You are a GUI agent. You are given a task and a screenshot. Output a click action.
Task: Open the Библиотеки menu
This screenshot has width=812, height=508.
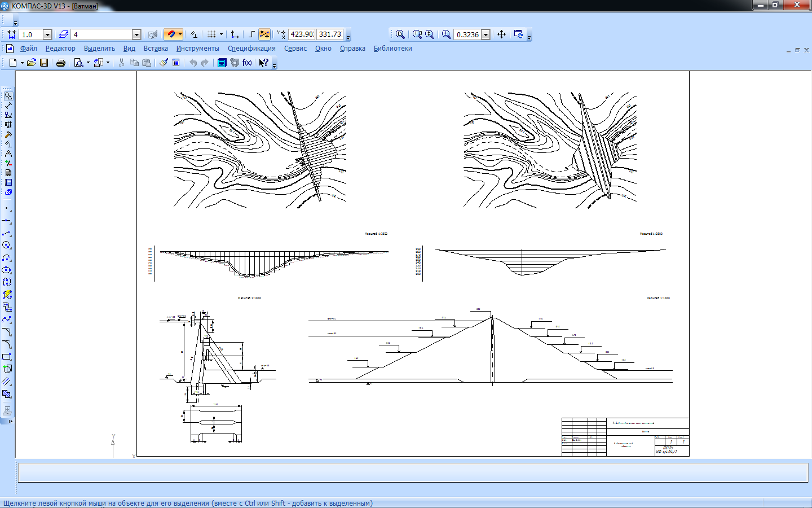392,49
